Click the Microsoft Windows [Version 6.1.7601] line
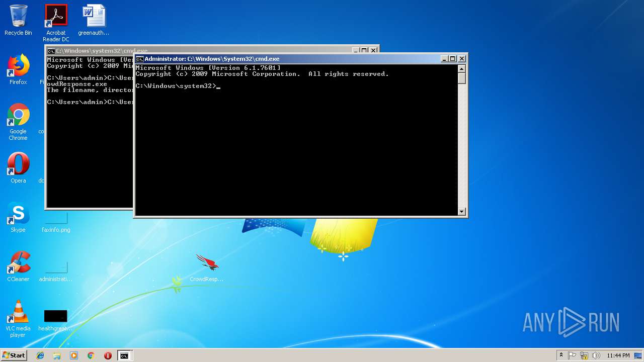 pyautogui.click(x=208, y=68)
